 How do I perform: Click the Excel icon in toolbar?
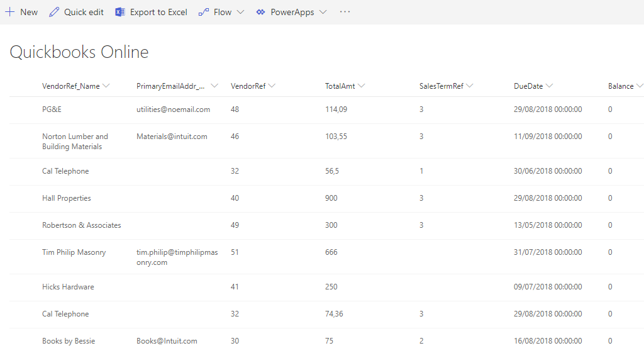point(120,12)
